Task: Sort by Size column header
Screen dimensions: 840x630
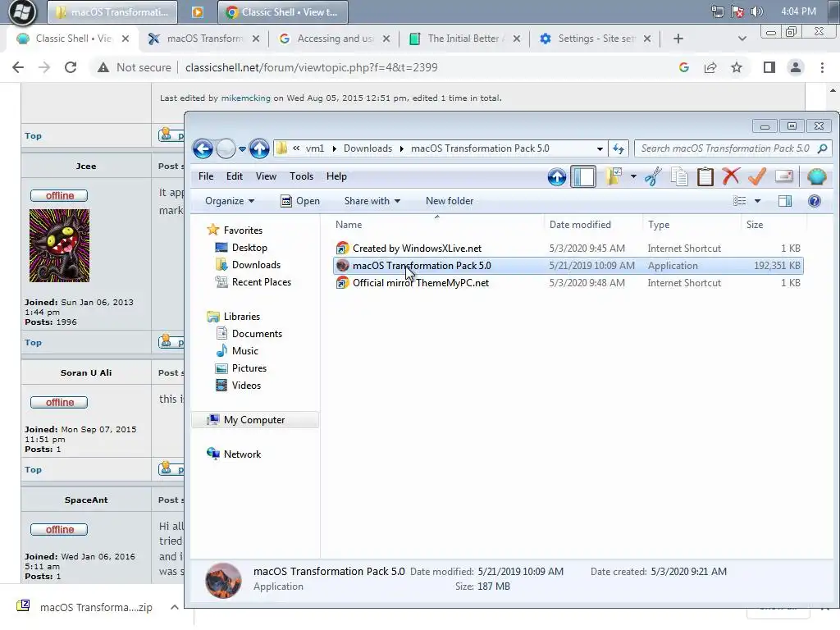Action: tap(773, 225)
